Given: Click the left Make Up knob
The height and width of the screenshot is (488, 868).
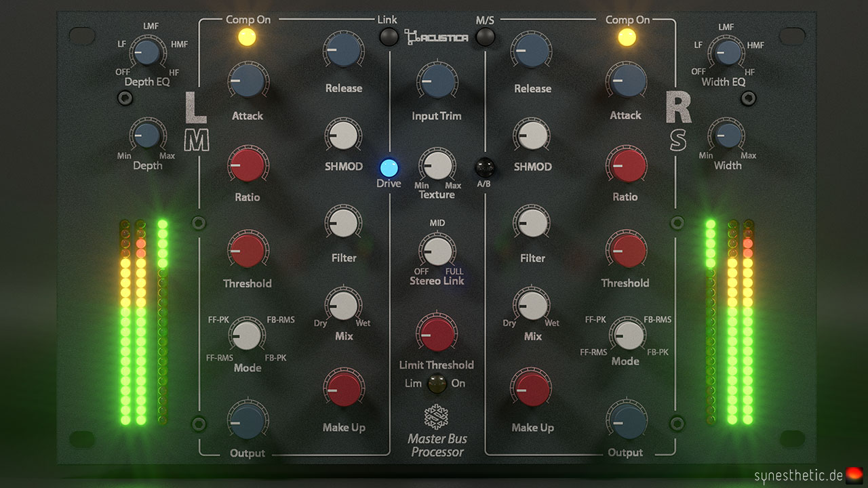Looking at the screenshot, I should 344,389.
